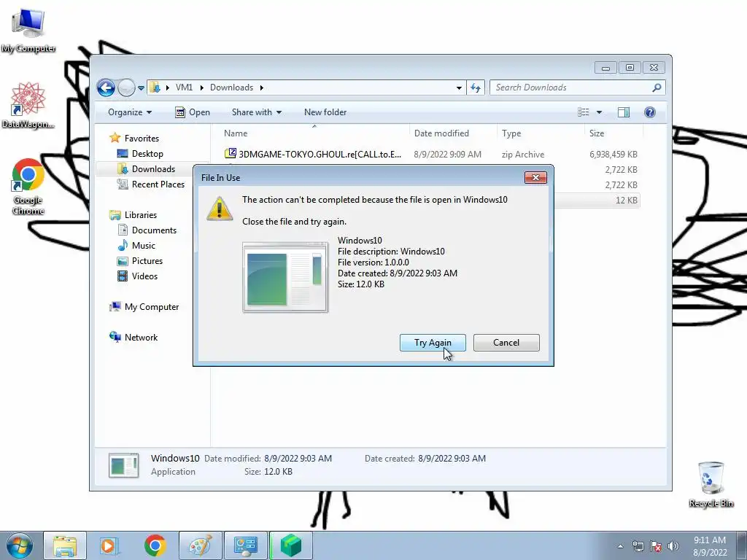Open Google Chrome desktop shortcut
This screenshot has height=560, width=747.
point(28,187)
